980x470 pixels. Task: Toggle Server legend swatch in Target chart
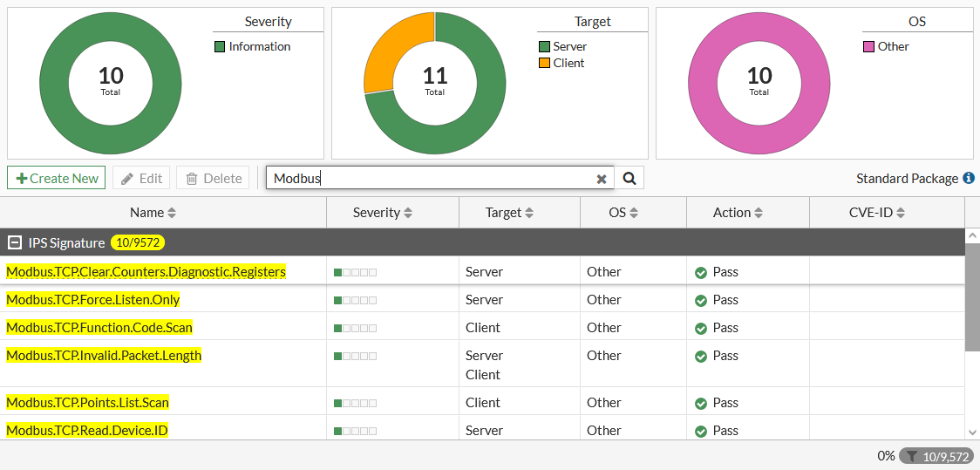(545, 47)
